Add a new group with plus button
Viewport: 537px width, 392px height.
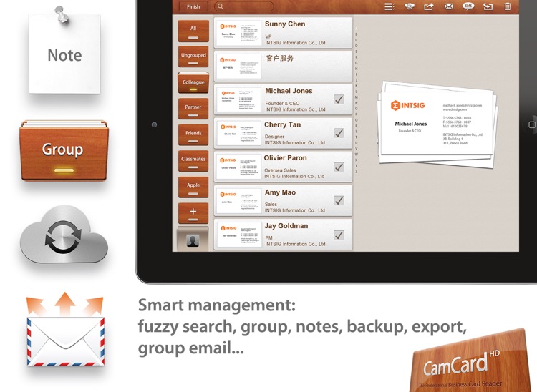pyautogui.click(x=193, y=213)
